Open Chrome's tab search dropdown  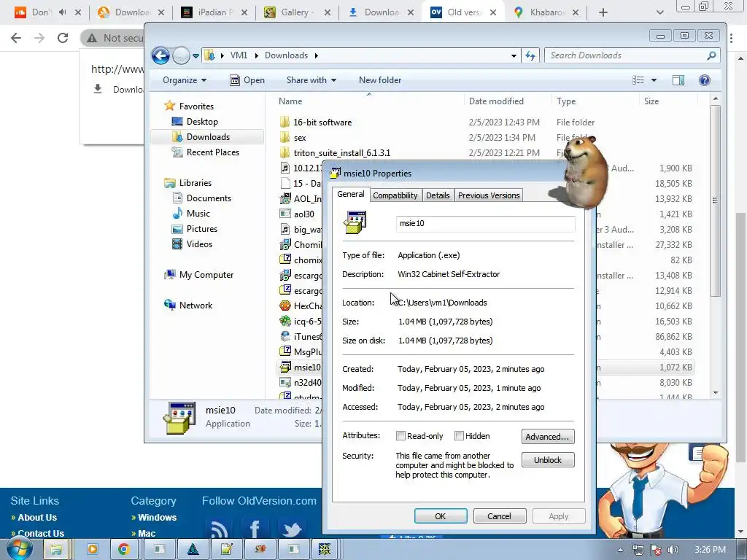tap(659, 12)
